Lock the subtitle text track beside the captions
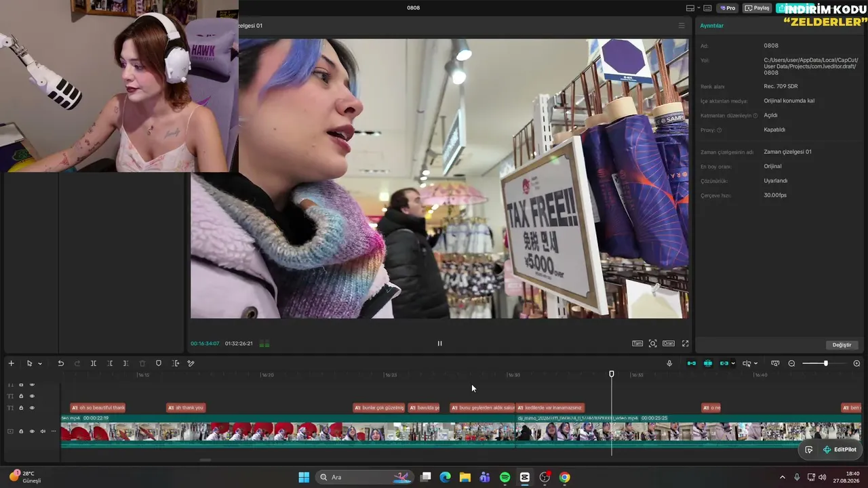Viewport: 868px width, 488px height. point(21,407)
